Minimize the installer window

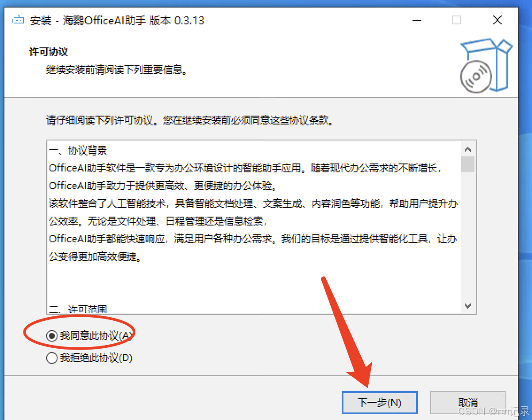pyautogui.click(x=417, y=20)
